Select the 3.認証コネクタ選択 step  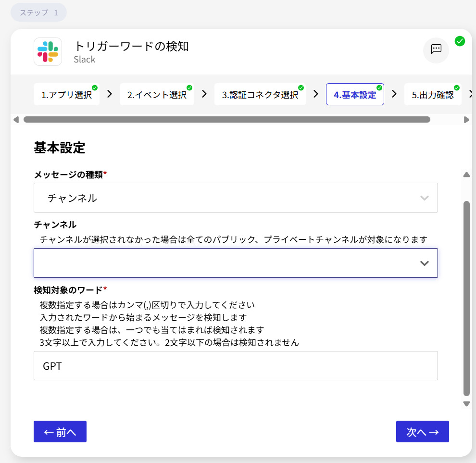tap(260, 95)
